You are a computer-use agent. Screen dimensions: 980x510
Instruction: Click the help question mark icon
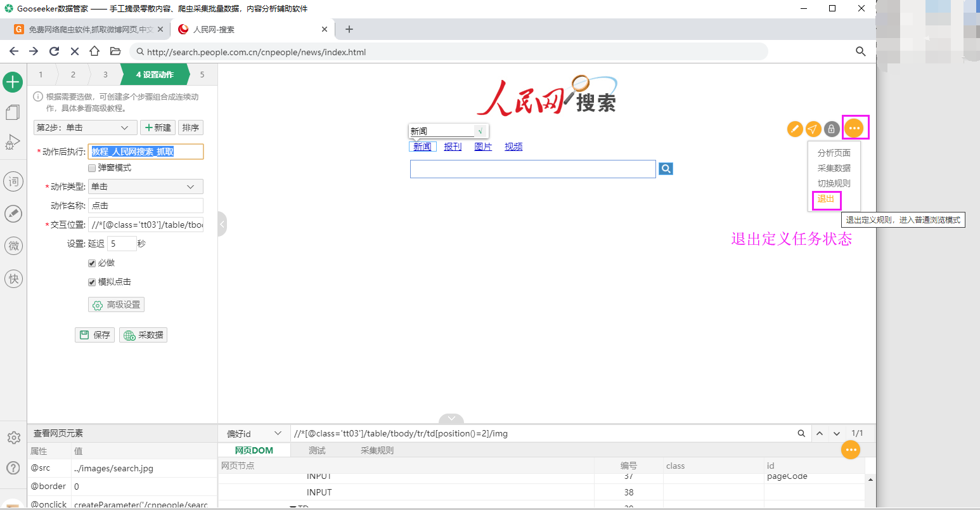(x=13, y=468)
